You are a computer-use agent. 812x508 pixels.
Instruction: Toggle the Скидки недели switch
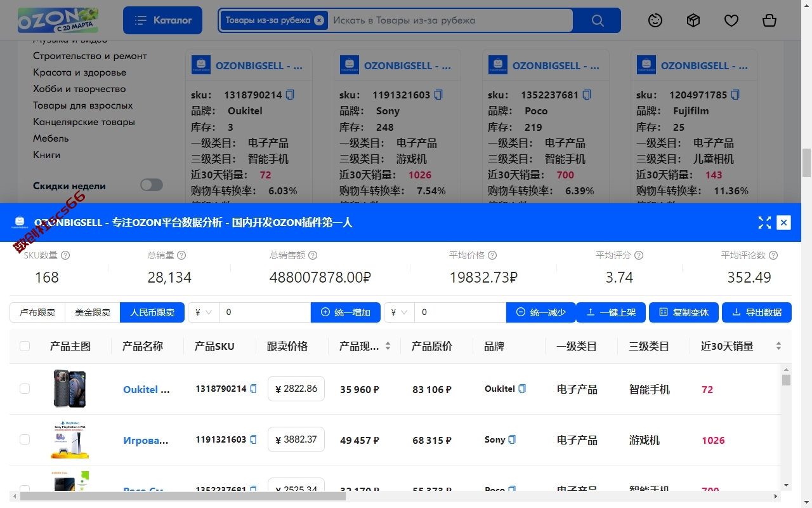tap(152, 185)
